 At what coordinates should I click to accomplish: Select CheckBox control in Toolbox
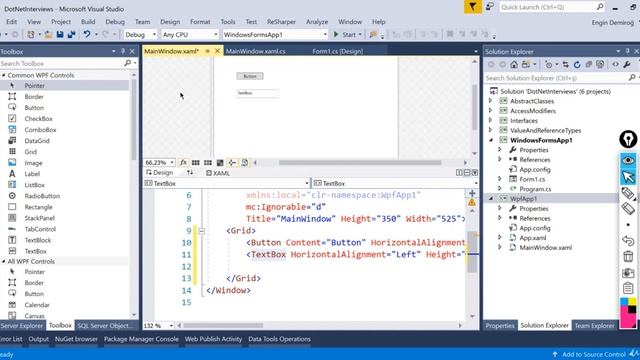tap(38, 118)
